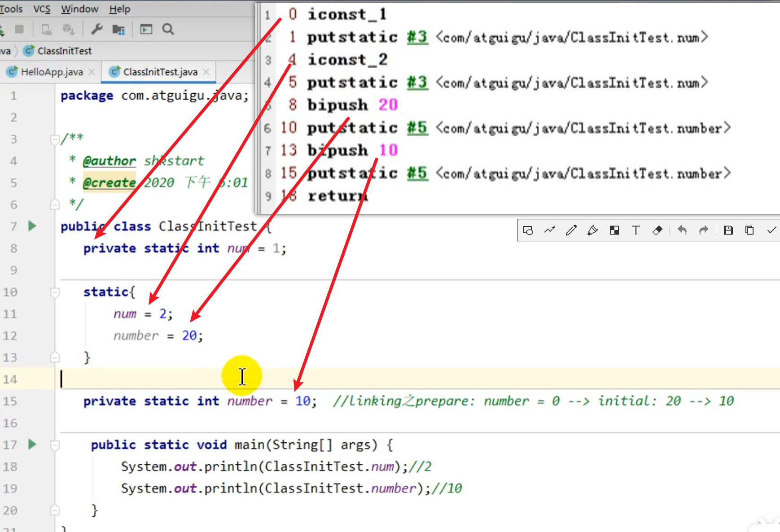Click line number 8 in the gutter
Viewport: 780px width, 532px height.
(x=14, y=249)
